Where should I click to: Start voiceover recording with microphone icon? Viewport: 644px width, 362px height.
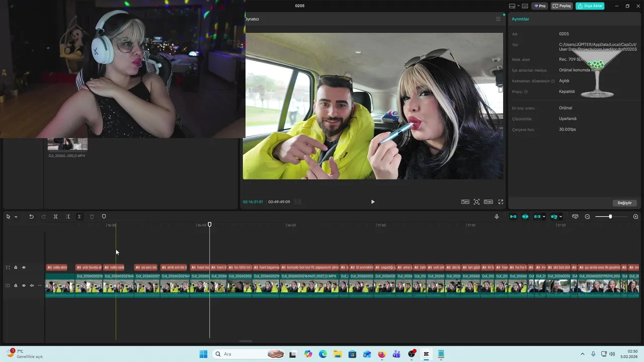(497, 217)
